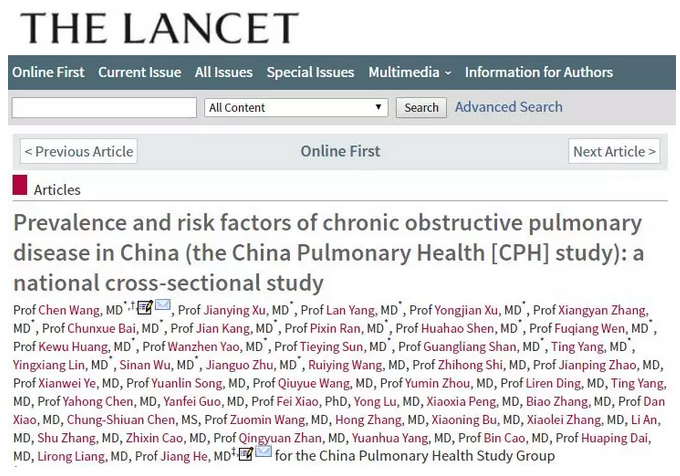Open Information for Authors page
Viewport: 680px width, 476px height.
click(x=539, y=72)
